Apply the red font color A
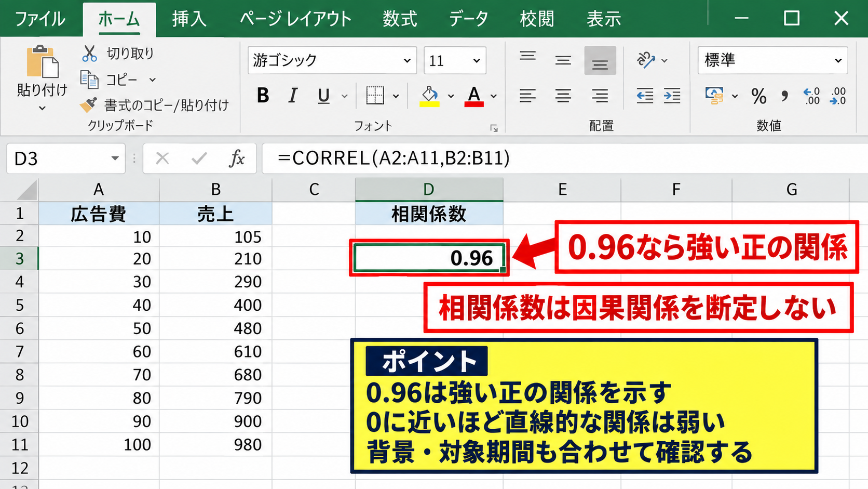Image resolution: width=868 pixels, height=489 pixels. [474, 96]
